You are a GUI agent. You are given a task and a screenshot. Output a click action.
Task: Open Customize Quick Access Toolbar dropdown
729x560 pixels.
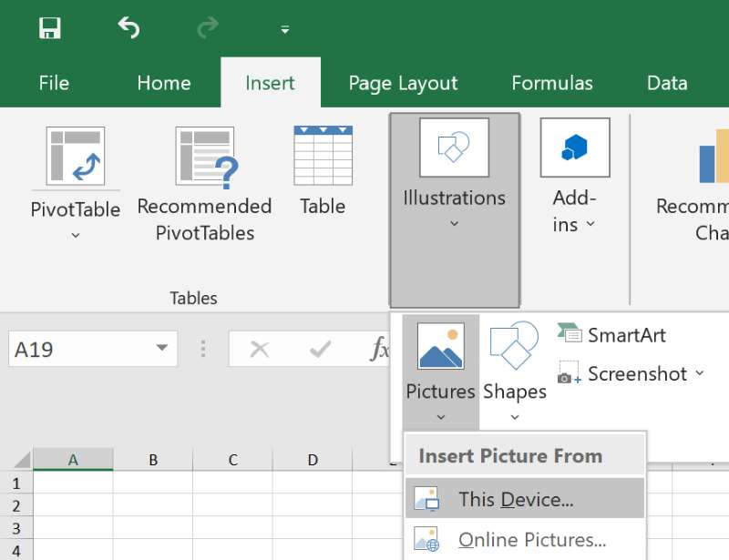285,30
